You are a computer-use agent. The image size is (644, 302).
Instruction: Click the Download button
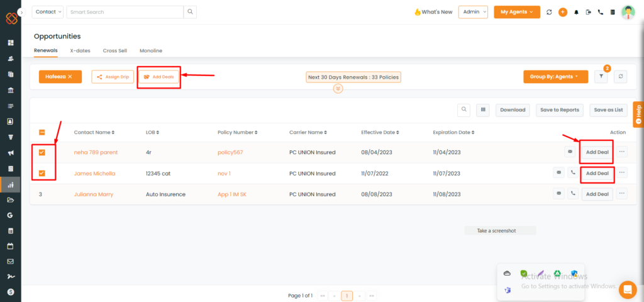tap(513, 109)
